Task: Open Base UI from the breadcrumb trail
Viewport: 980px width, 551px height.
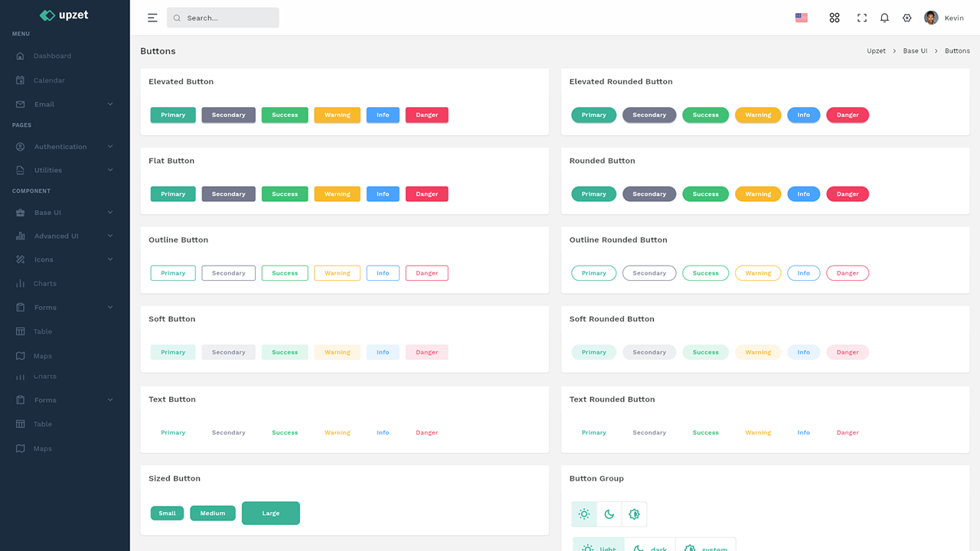Action: [916, 51]
